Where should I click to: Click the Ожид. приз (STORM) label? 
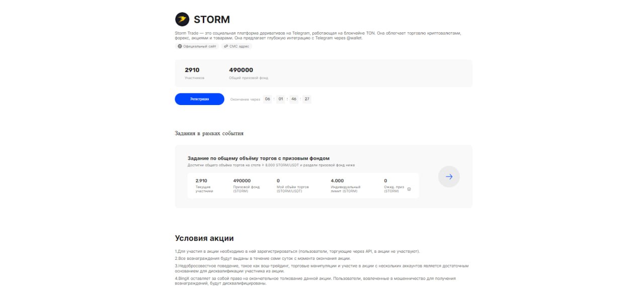pos(394,189)
